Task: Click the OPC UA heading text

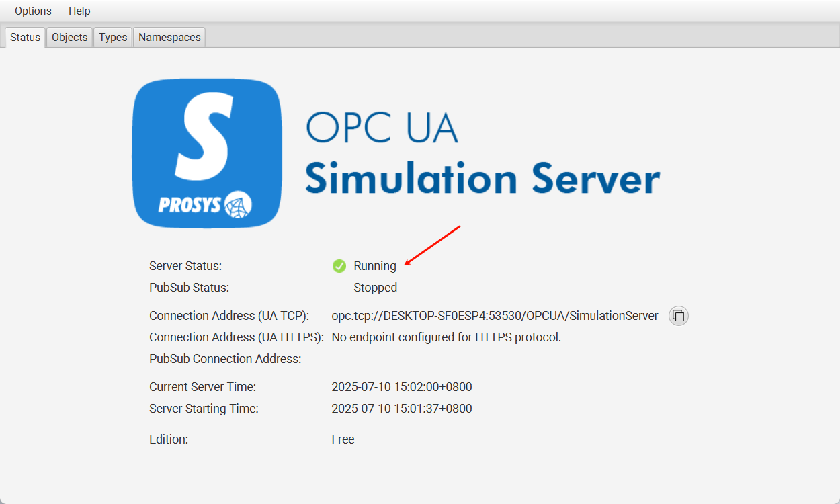Action: (x=382, y=127)
